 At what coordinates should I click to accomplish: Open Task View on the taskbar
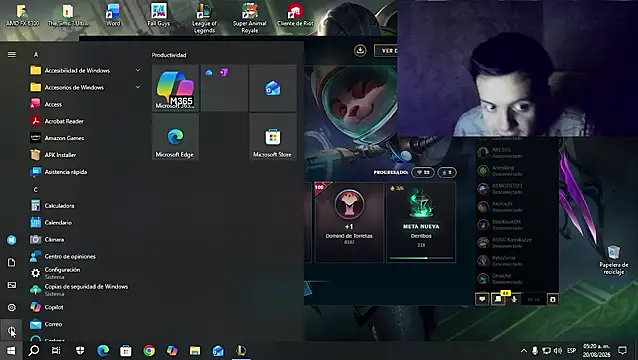point(56,350)
